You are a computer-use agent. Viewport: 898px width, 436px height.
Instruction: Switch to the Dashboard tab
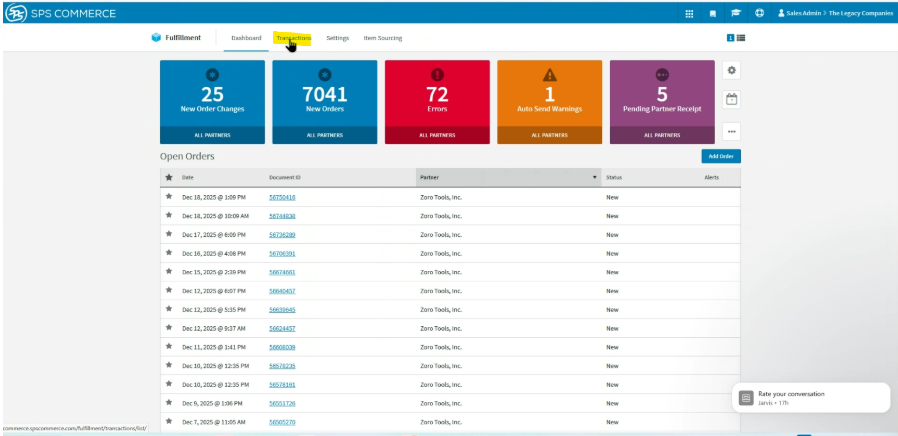point(246,38)
